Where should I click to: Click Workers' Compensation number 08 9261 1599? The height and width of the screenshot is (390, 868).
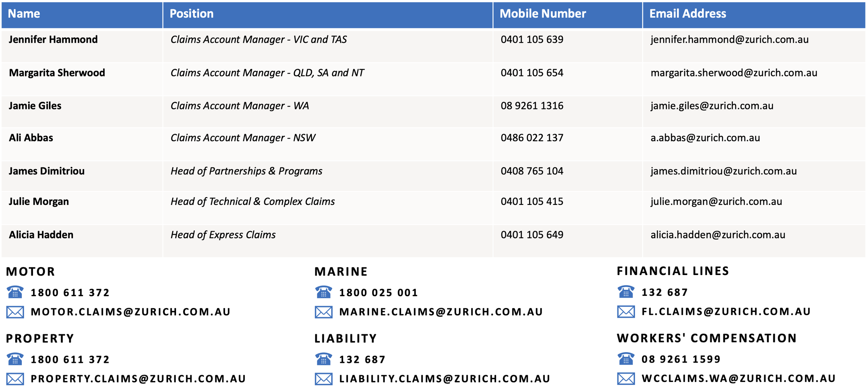coord(681,359)
